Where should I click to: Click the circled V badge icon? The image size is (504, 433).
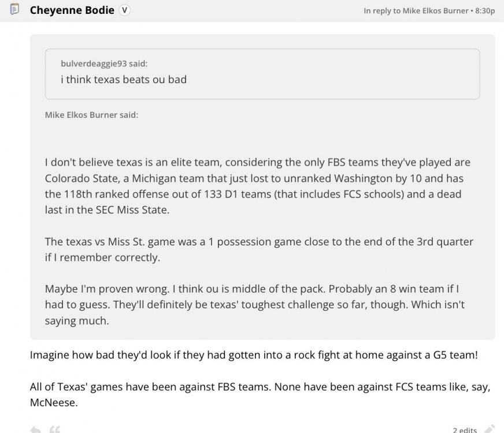point(124,10)
